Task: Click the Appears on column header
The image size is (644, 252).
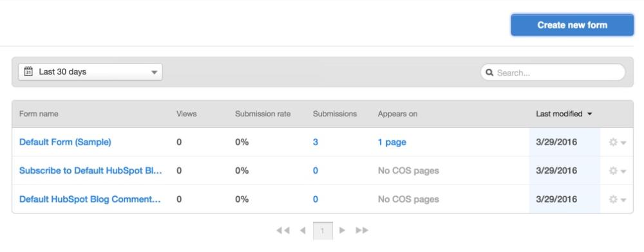Action: coord(397,114)
